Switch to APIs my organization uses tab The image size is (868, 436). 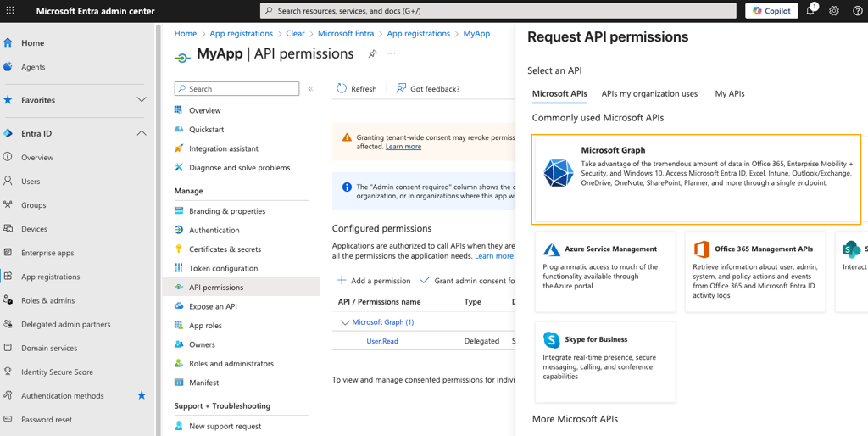click(x=649, y=93)
